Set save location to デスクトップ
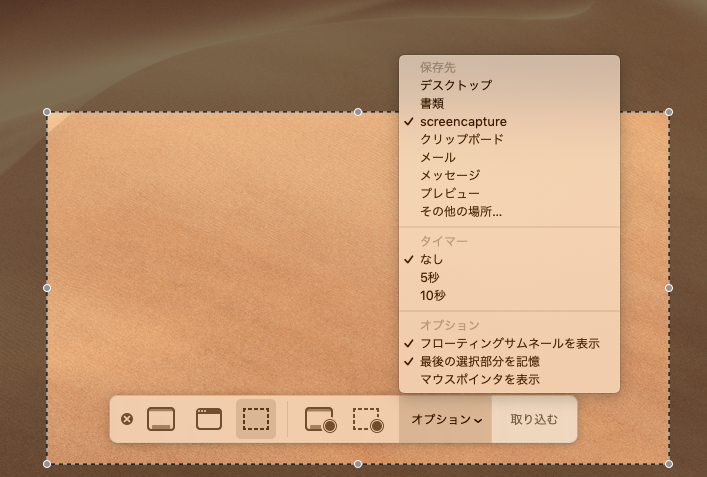707x477 pixels. point(509,85)
